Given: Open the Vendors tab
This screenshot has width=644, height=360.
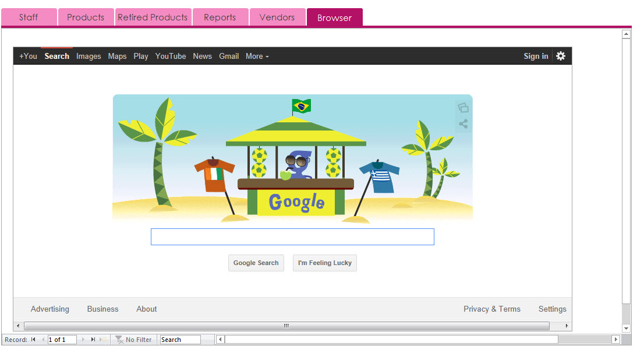Looking at the screenshot, I should (277, 17).
